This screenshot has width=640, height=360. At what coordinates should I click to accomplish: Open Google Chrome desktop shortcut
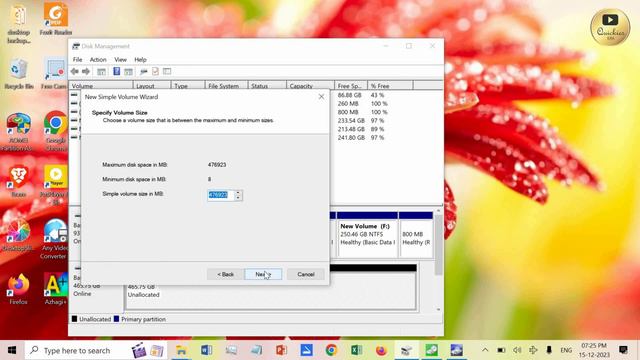click(x=56, y=131)
